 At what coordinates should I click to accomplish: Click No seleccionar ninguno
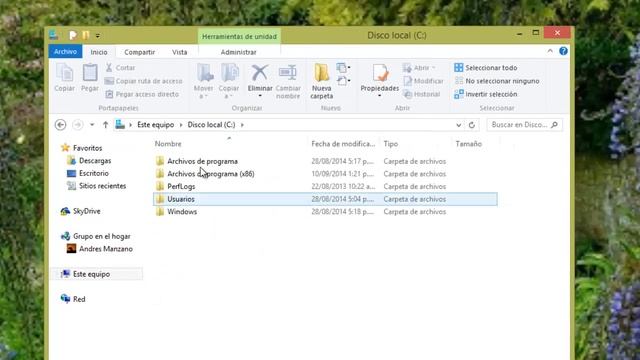pos(497,81)
